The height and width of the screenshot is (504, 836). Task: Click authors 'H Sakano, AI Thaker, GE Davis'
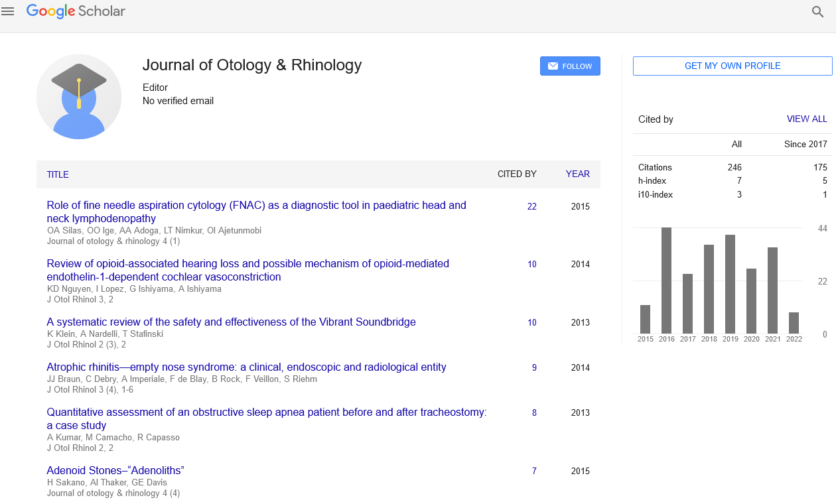[107, 483]
